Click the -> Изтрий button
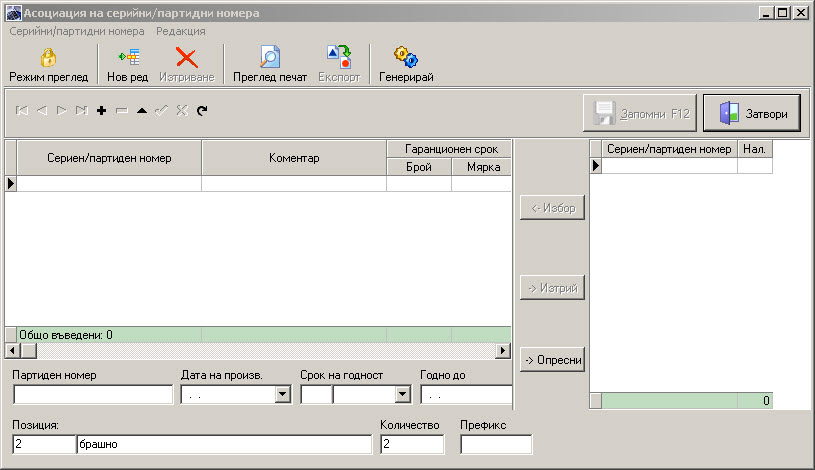The image size is (815, 470). [553, 288]
